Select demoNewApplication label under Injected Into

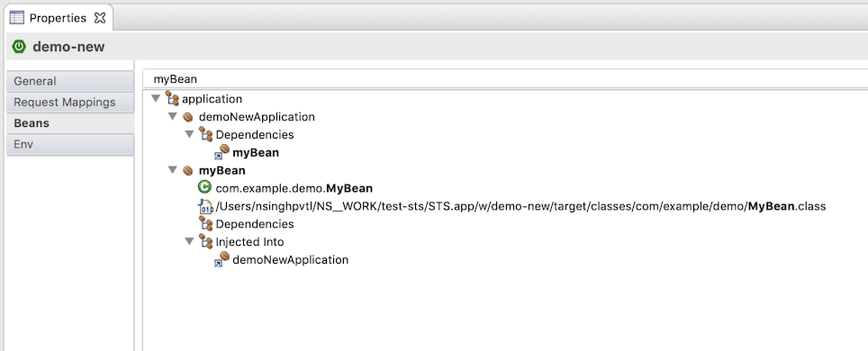click(x=291, y=260)
